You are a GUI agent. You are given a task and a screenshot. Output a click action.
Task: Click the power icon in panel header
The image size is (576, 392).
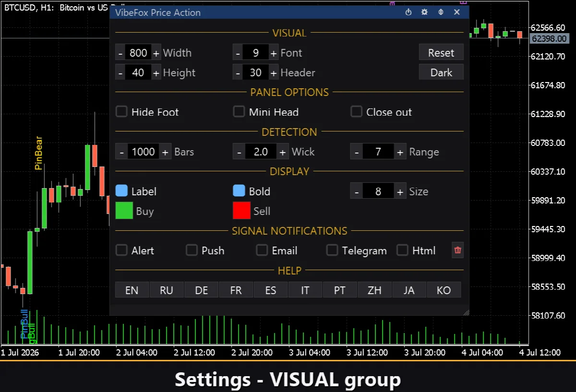pyautogui.click(x=408, y=12)
